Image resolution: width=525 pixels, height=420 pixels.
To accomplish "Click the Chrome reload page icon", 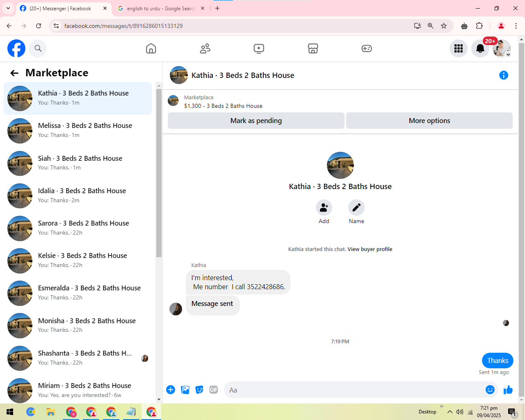I will tap(39, 26).
